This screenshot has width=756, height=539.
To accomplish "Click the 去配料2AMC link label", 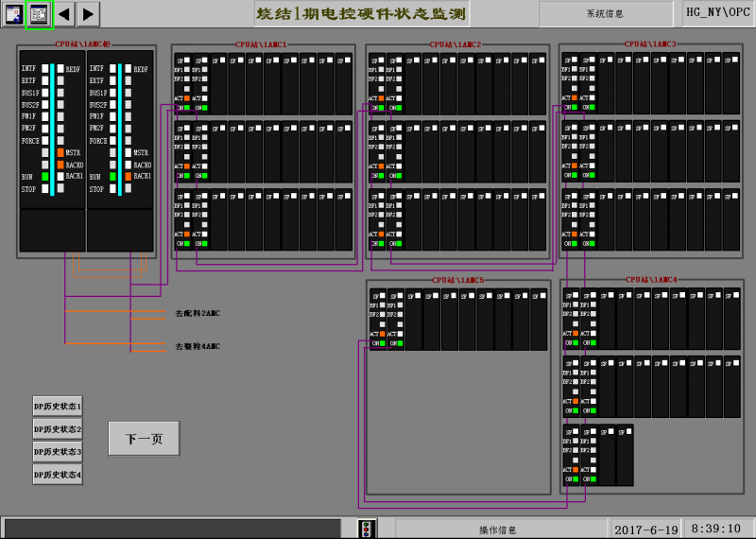I will tap(198, 313).
